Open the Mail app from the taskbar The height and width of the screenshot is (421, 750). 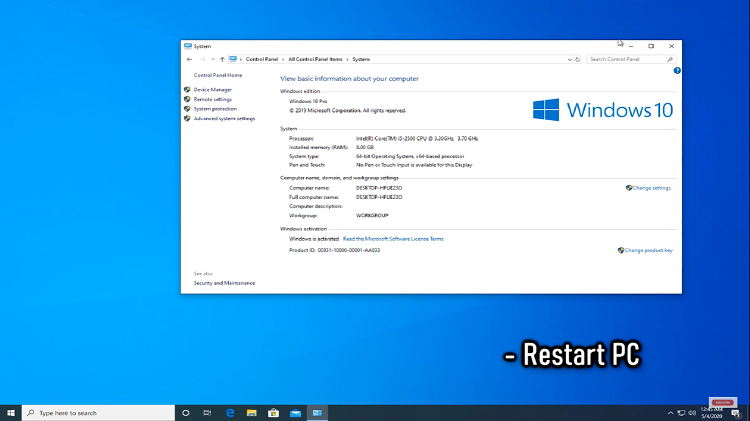click(x=296, y=412)
